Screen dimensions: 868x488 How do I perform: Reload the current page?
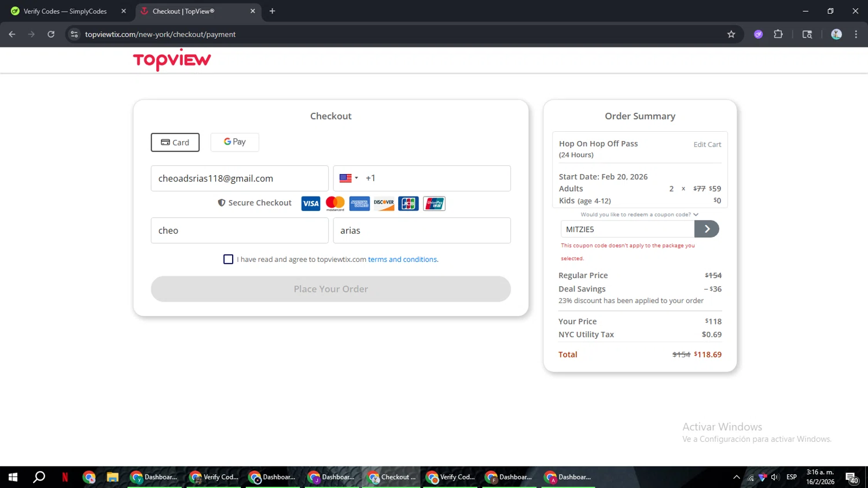51,34
